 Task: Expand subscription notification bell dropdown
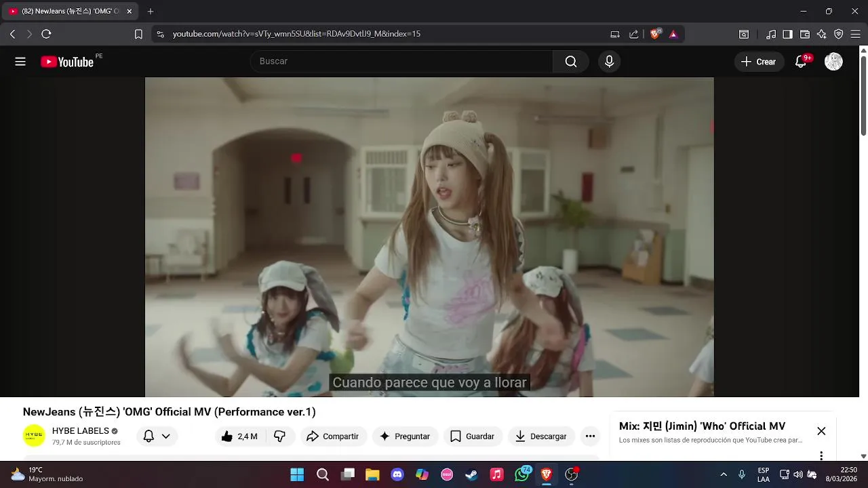click(x=157, y=436)
